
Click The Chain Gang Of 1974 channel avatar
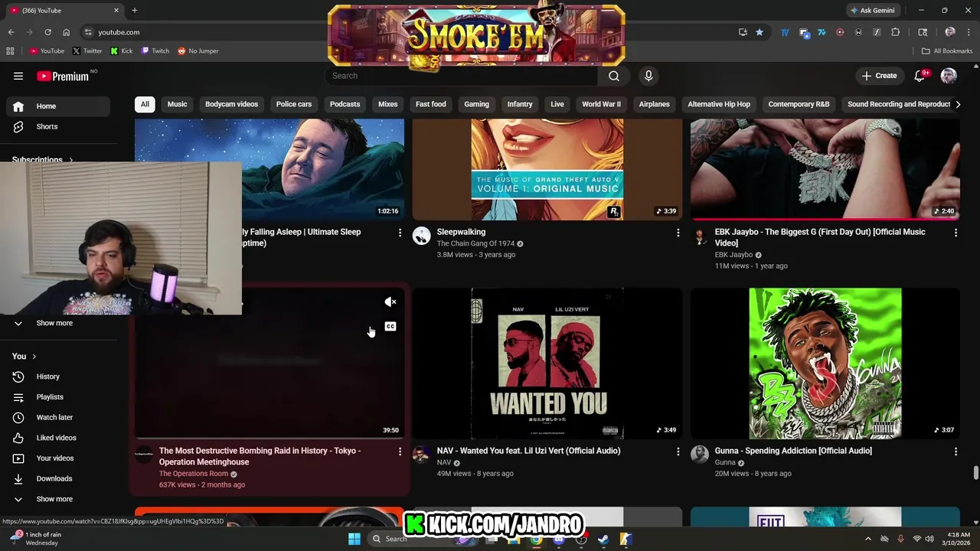click(x=422, y=236)
